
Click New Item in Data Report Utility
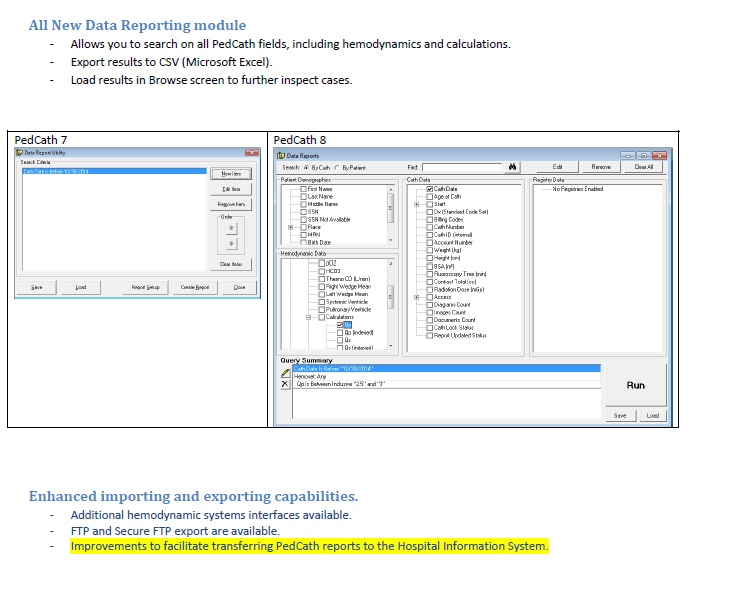click(231, 174)
